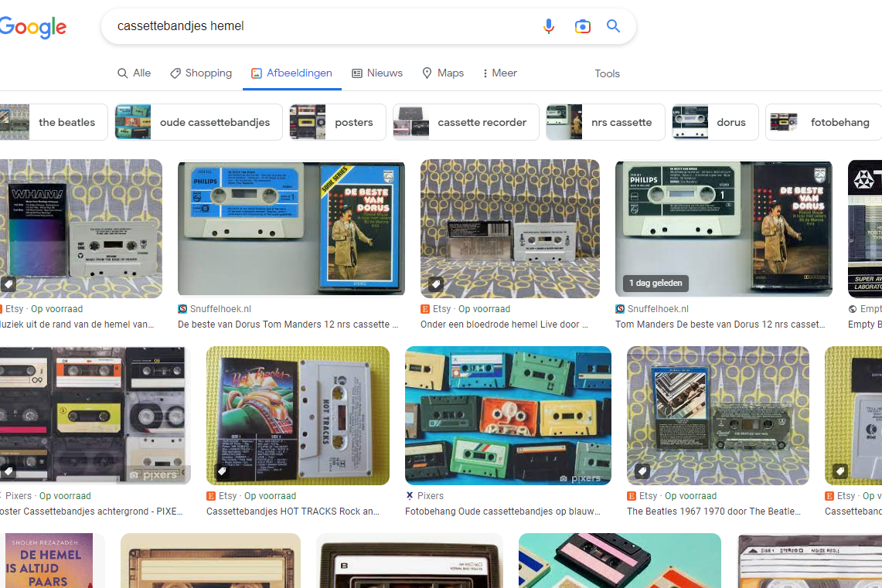Click '1 dag geleden' badge
The width and height of the screenshot is (882, 588).
(x=656, y=284)
